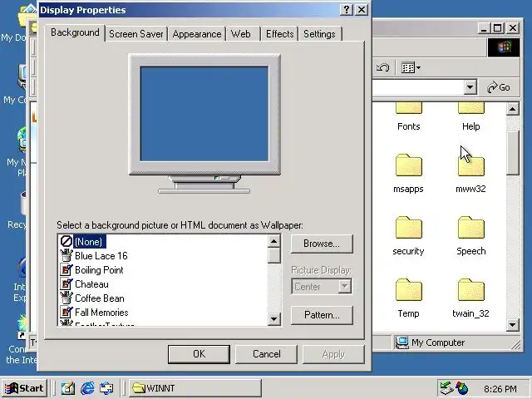
Task: Open the Help folder in WINNT window
Action: click(x=471, y=108)
